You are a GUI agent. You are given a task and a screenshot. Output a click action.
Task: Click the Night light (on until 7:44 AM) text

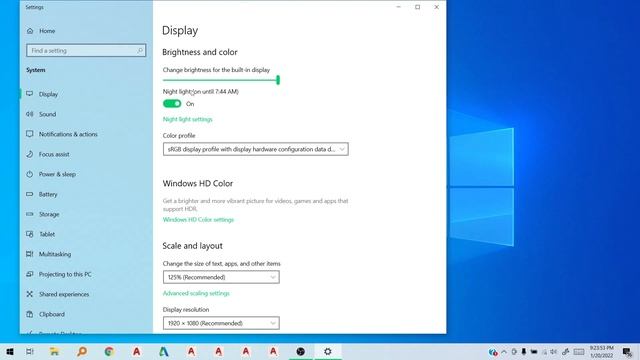(x=200, y=92)
